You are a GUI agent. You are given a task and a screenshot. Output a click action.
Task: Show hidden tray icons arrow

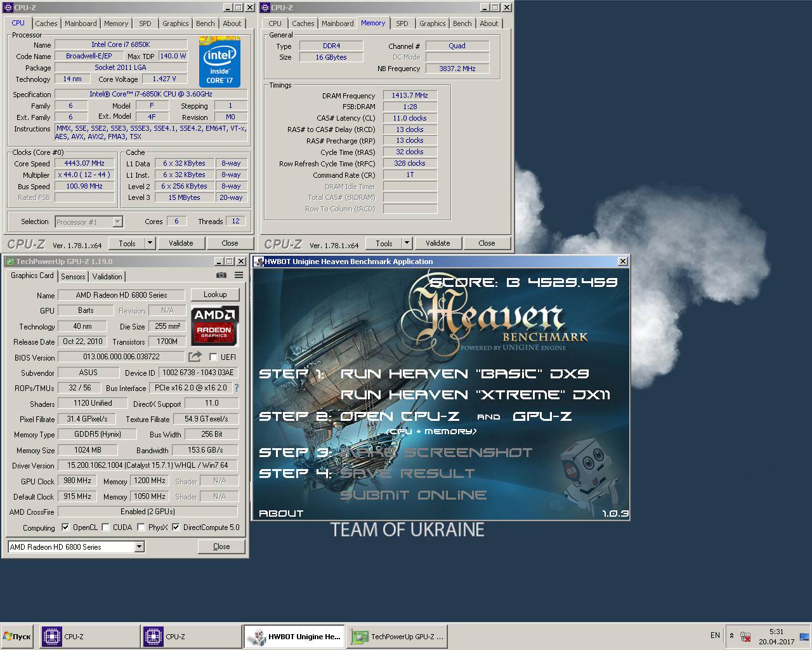point(731,635)
